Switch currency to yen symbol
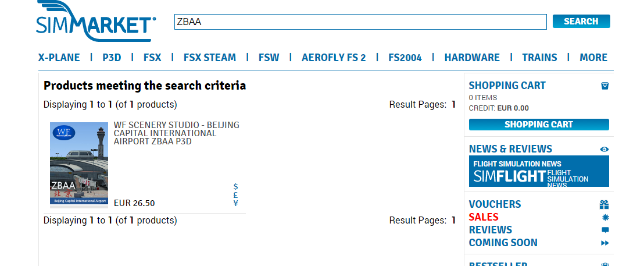 tap(235, 203)
